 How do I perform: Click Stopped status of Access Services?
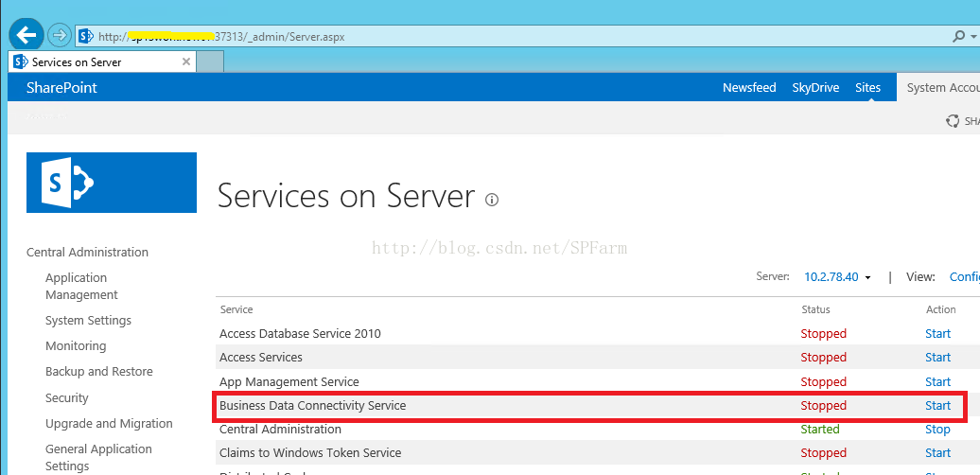(823, 358)
